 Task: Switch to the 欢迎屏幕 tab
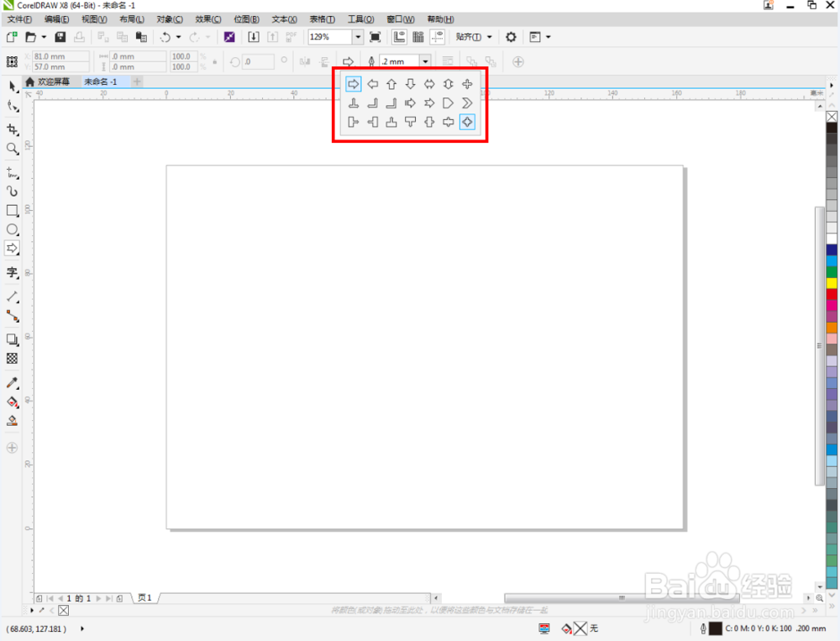(48, 81)
